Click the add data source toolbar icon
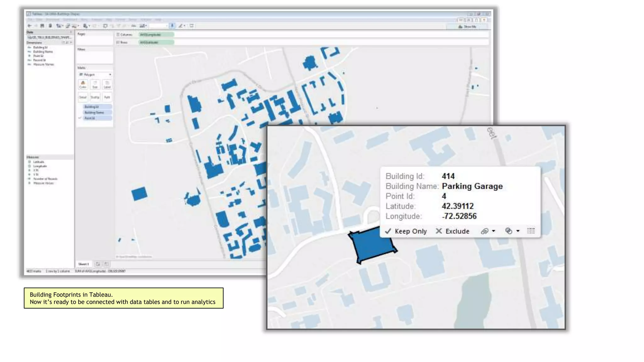The width and height of the screenshot is (644, 362). (50, 26)
